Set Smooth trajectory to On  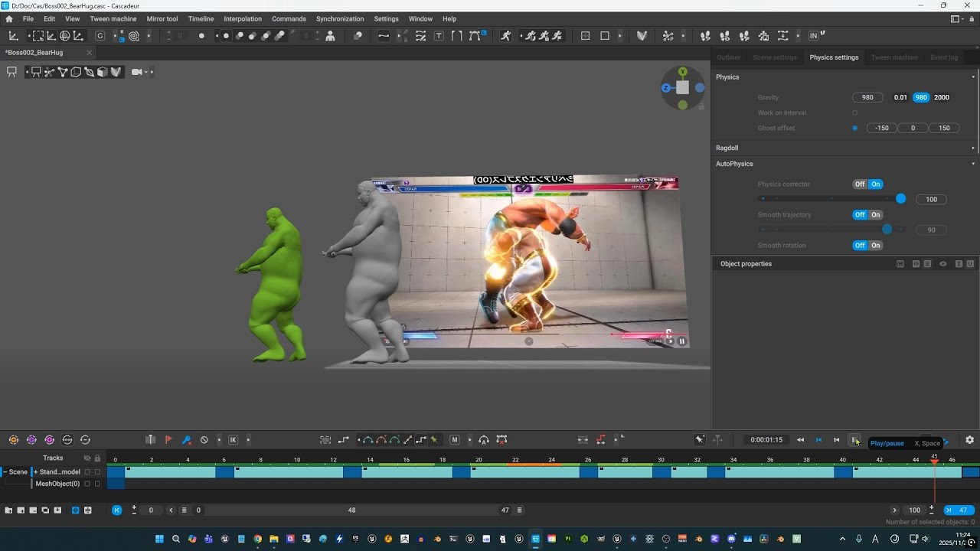click(x=876, y=215)
